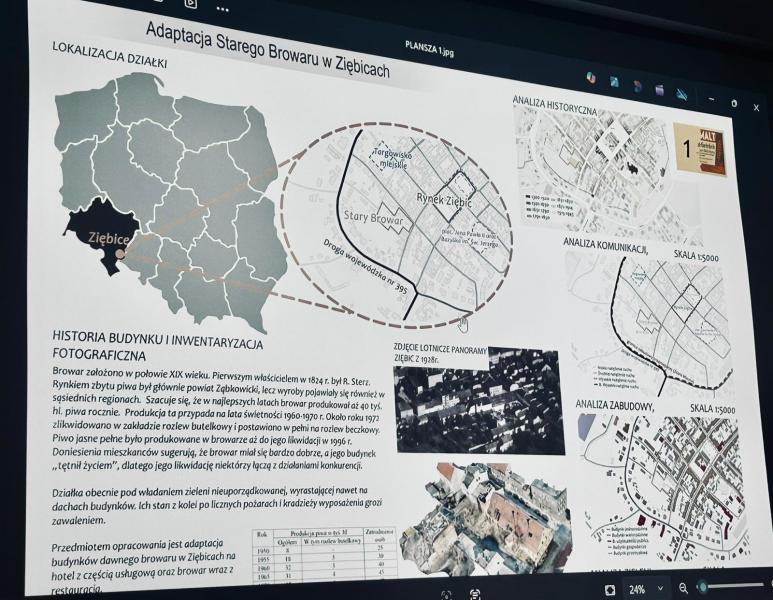
Task: Click the first multicolored app icon in the title bar
Action: (x=591, y=78)
